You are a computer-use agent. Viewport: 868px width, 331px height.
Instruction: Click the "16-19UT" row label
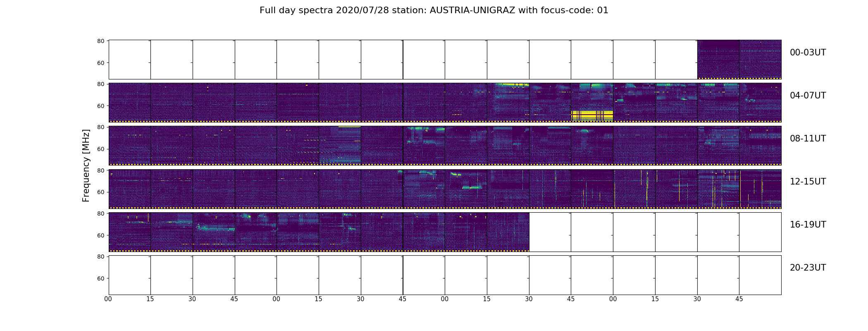(808, 225)
